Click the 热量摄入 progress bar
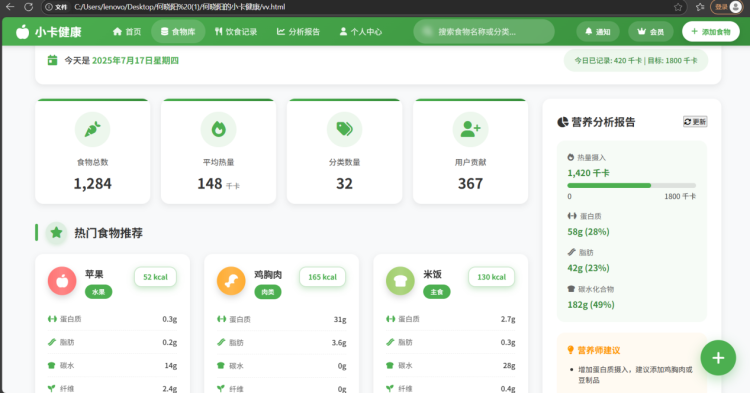 pos(631,185)
